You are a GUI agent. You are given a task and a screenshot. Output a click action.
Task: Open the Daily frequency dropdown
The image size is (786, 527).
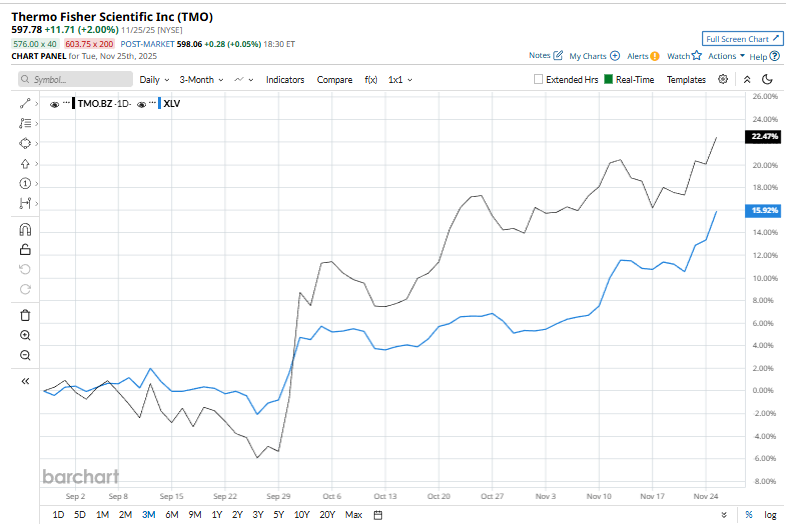tap(154, 80)
